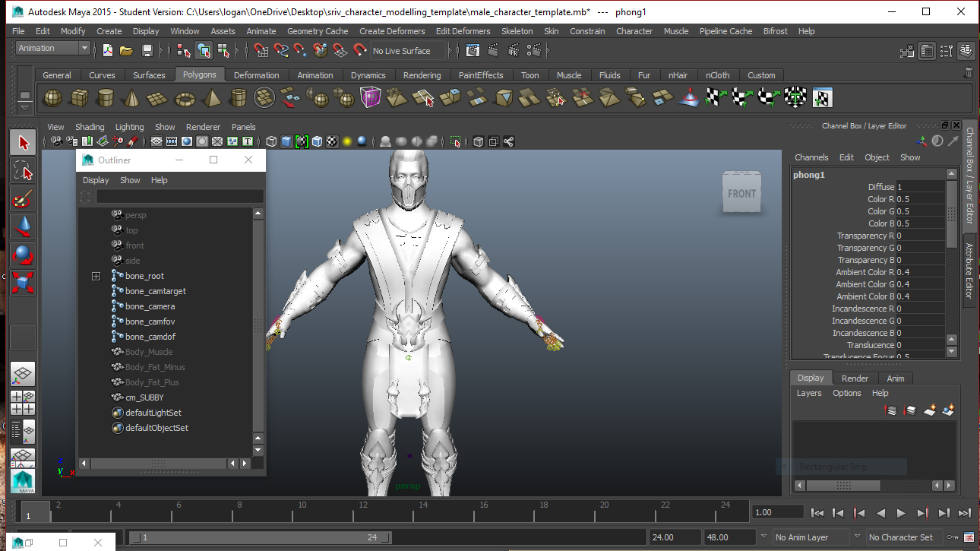Click the Play backwards button
980x551 pixels.
(880, 513)
